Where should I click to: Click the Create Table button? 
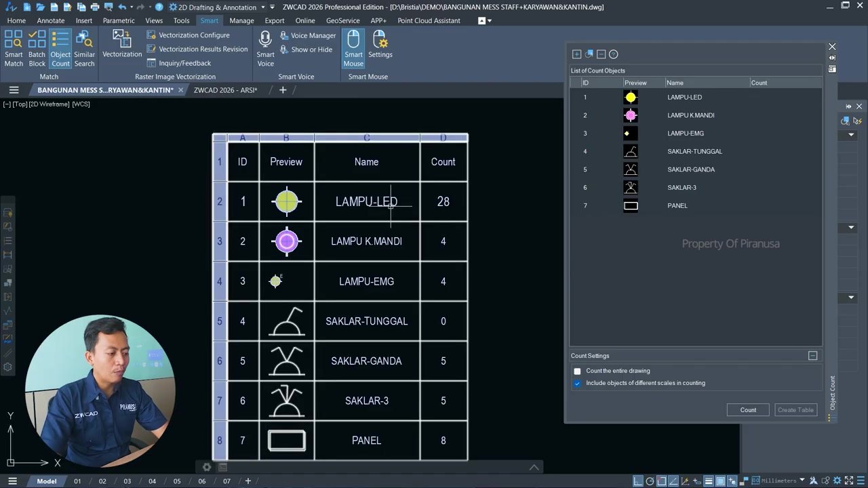click(795, 410)
